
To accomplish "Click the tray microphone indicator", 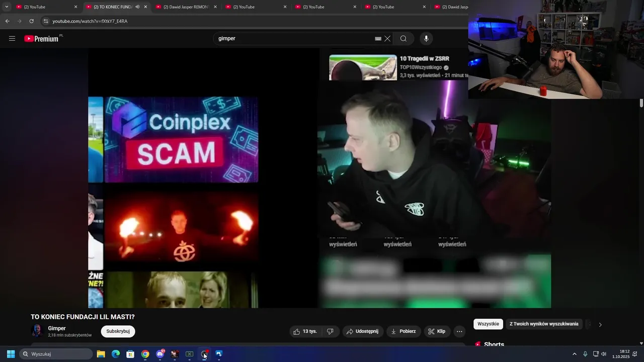I will tap(585, 354).
